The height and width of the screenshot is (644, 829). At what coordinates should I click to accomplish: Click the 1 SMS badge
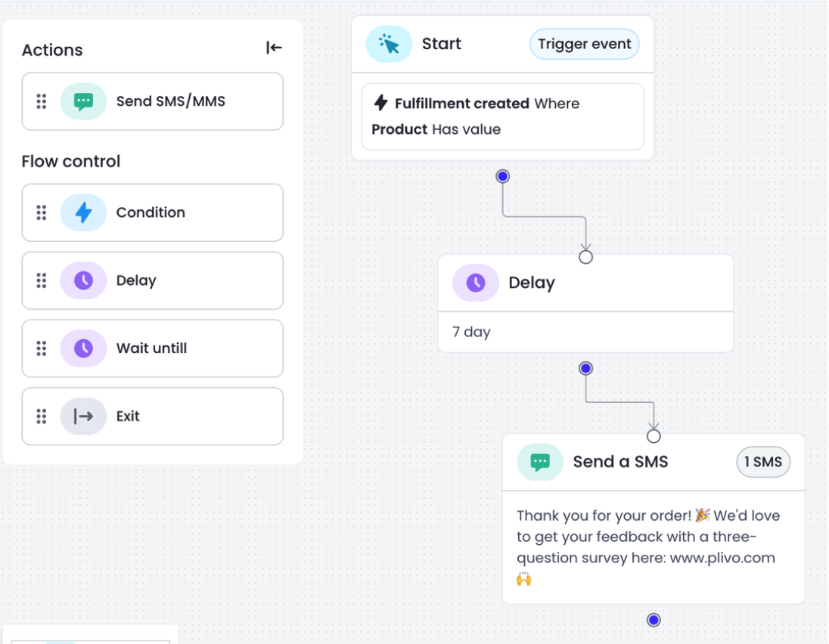pyautogui.click(x=762, y=462)
